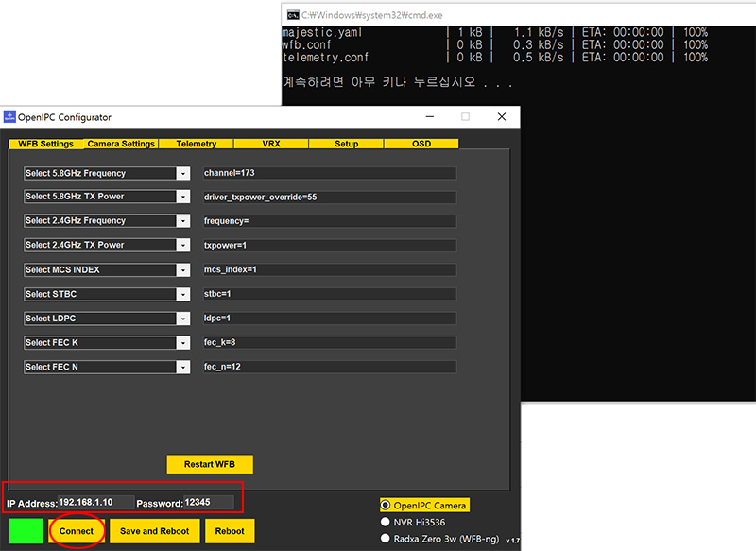Switch to the Camera Settings tab
This screenshot has width=756, height=551.
coord(120,144)
